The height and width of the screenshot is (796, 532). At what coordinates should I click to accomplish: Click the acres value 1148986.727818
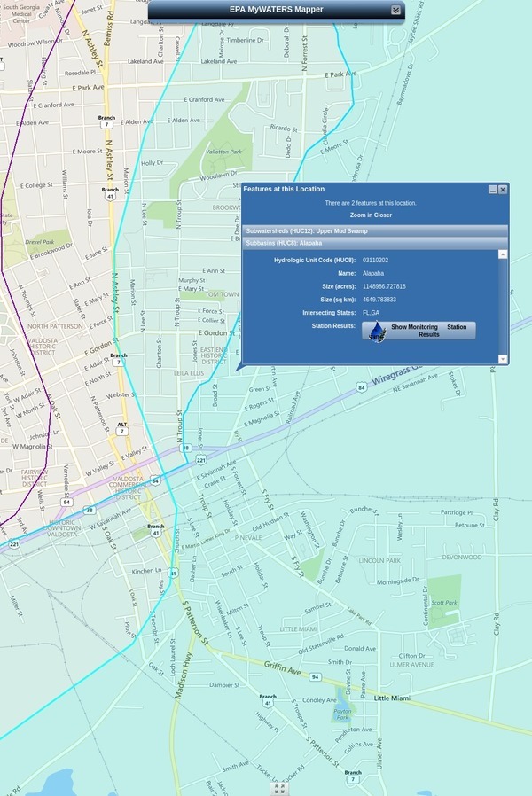[x=384, y=287]
